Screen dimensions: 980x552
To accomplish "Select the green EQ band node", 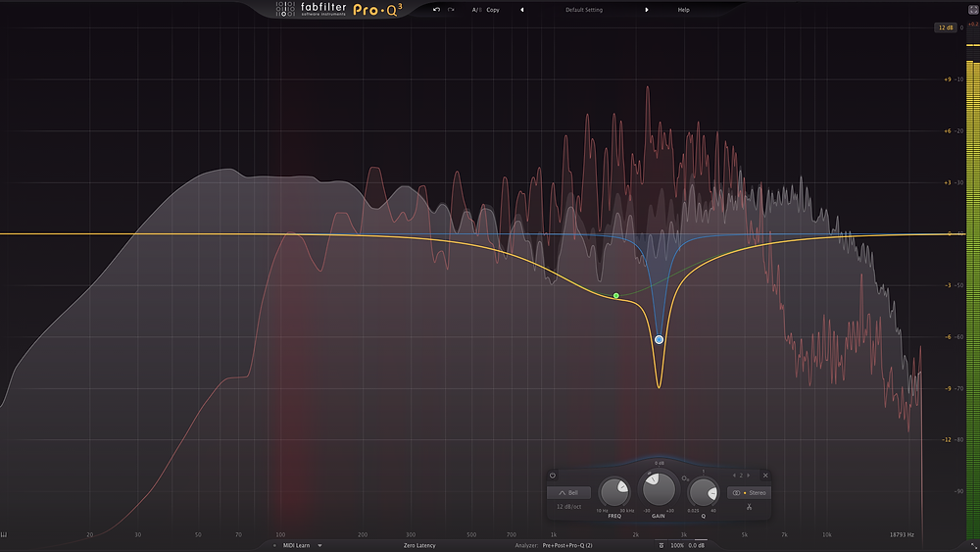I will [x=616, y=296].
